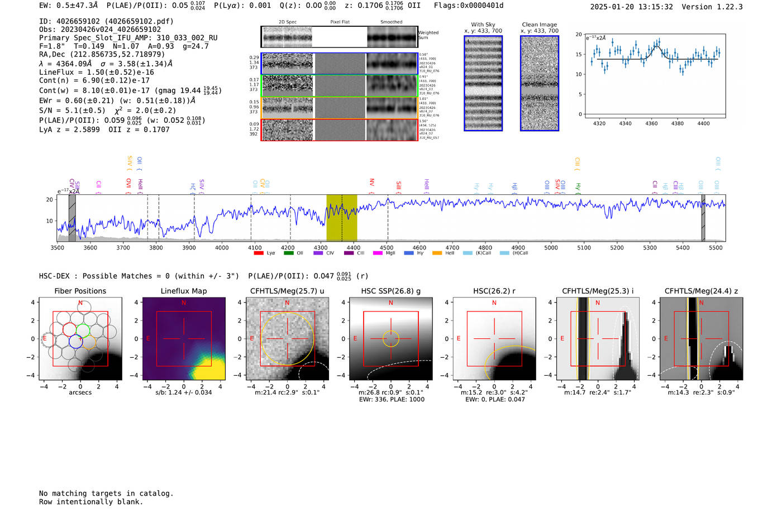This screenshot has width=782, height=532.
Task: Click the m:21.4 rc:2.9" s:0.1" caption
Action: [x=287, y=392]
